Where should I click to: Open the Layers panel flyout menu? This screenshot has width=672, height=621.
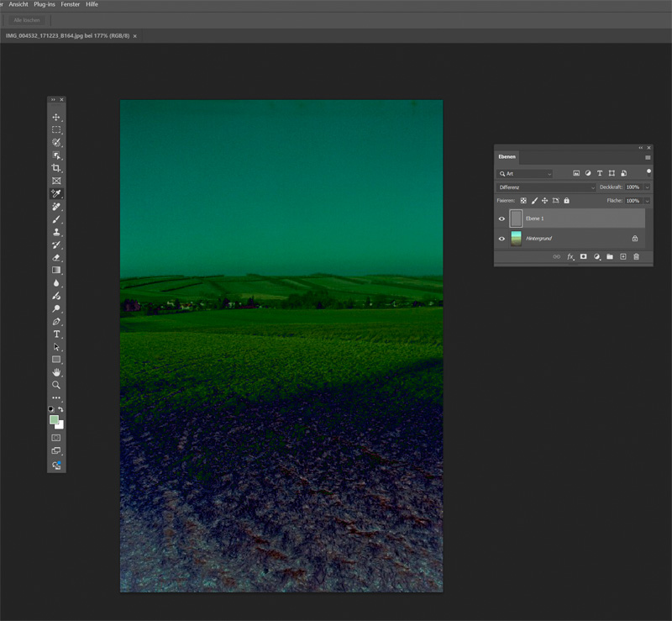point(648,157)
